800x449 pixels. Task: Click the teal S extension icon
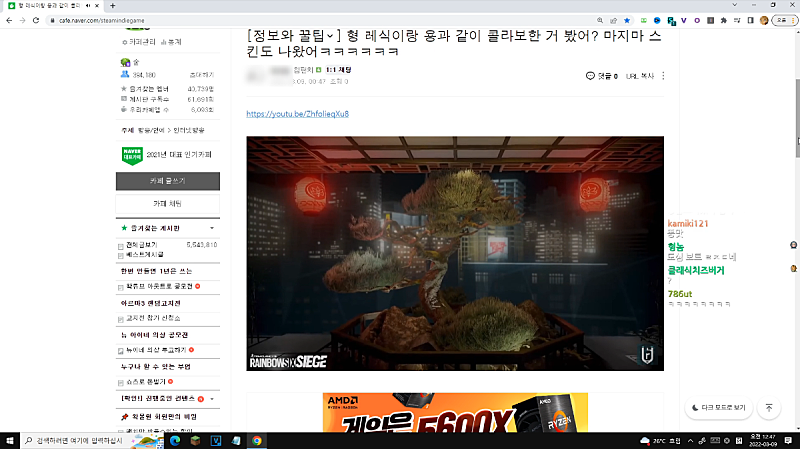coord(671,21)
